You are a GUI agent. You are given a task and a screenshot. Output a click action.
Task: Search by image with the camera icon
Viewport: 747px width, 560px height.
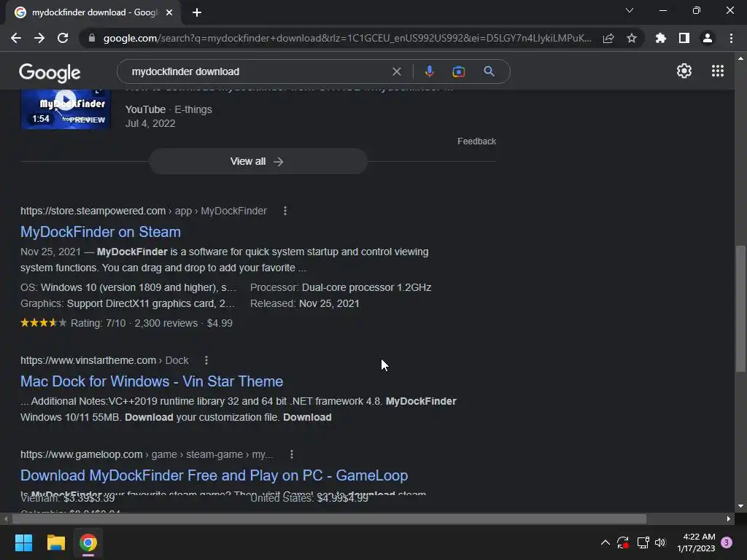coord(458,71)
